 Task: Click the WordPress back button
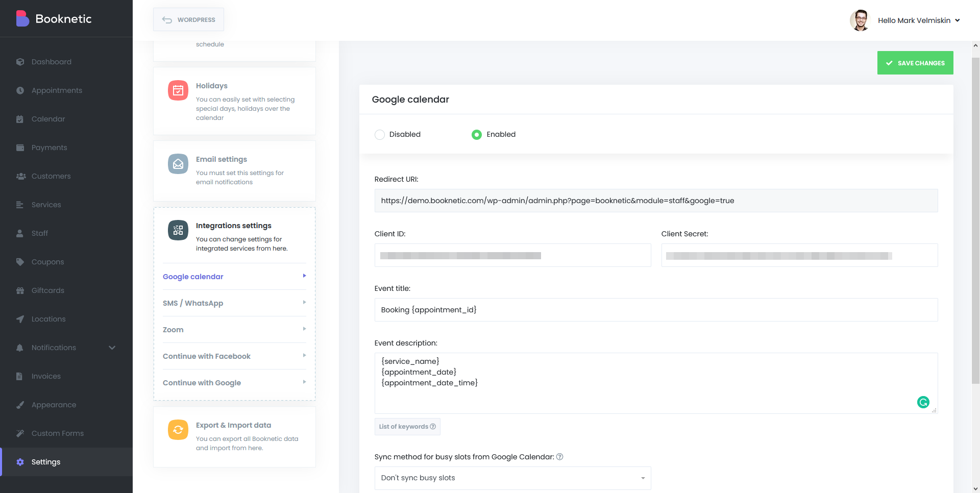(188, 19)
